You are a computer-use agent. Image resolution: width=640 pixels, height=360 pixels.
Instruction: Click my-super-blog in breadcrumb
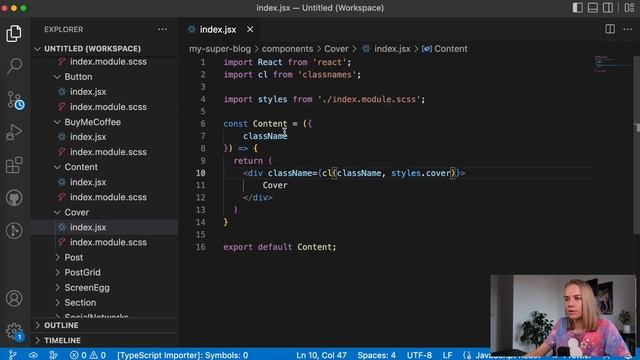220,49
